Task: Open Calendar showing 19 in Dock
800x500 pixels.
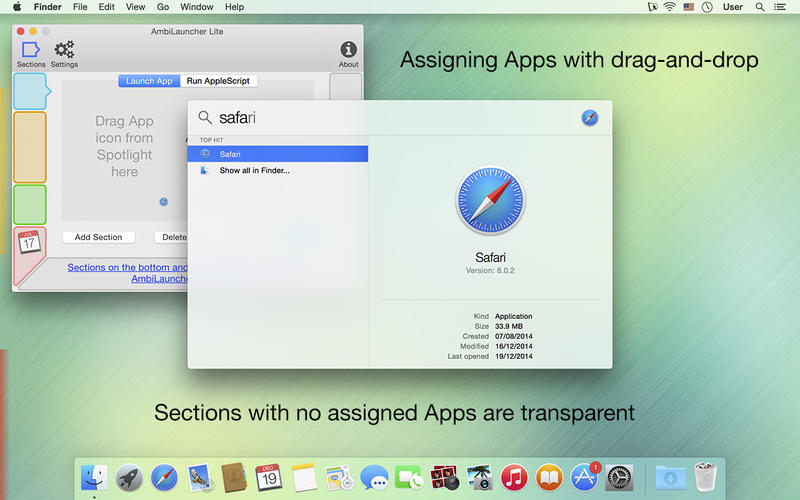Action: coord(269,478)
